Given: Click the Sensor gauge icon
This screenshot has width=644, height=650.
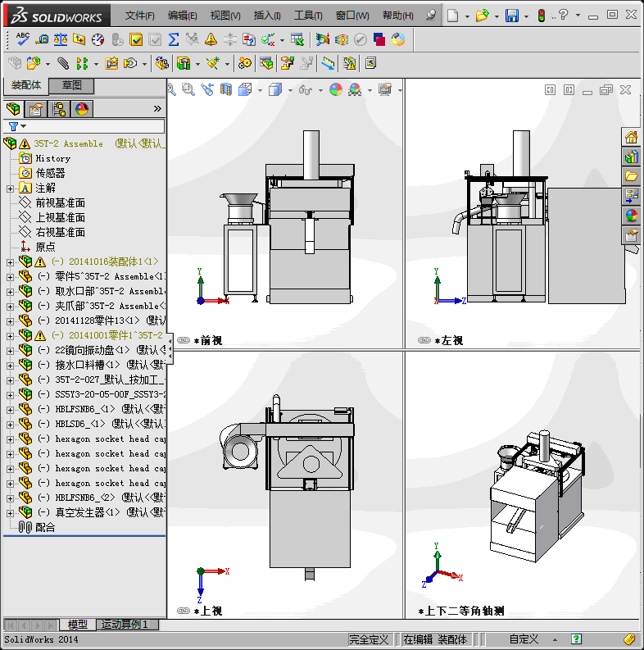Looking at the screenshot, I should pyautogui.click(x=98, y=39).
